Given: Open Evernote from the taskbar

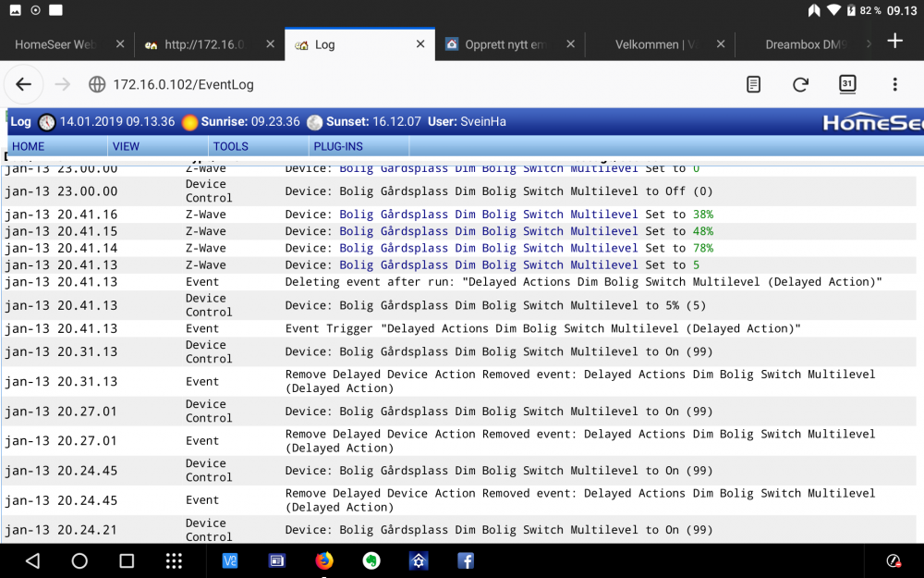Looking at the screenshot, I should [371, 560].
